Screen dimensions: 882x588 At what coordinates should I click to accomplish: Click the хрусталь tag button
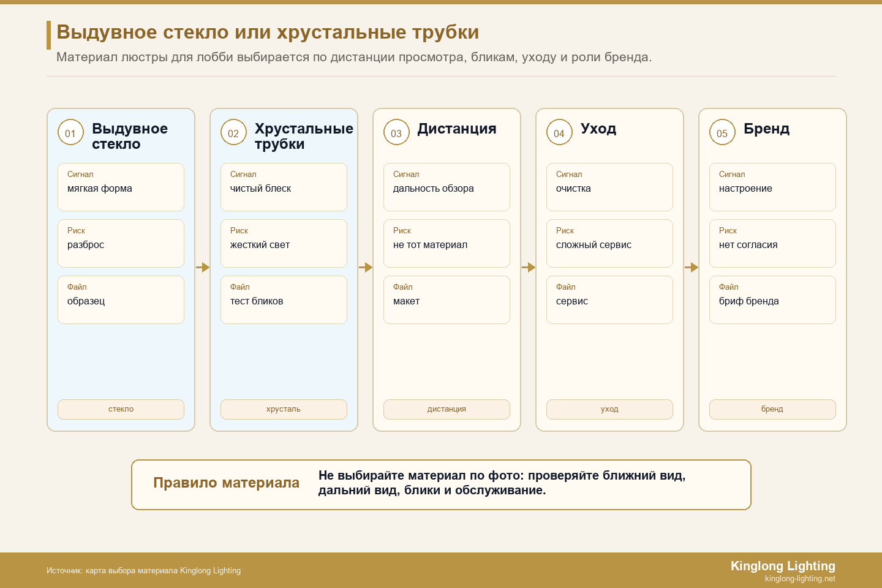pyautogui.click(x=284, y=409)
